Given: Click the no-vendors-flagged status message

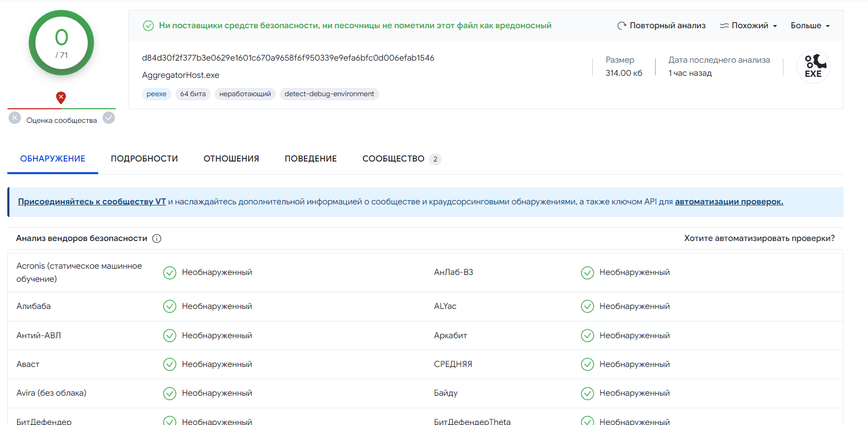Looking at the screenshot, I should point(355,26).
